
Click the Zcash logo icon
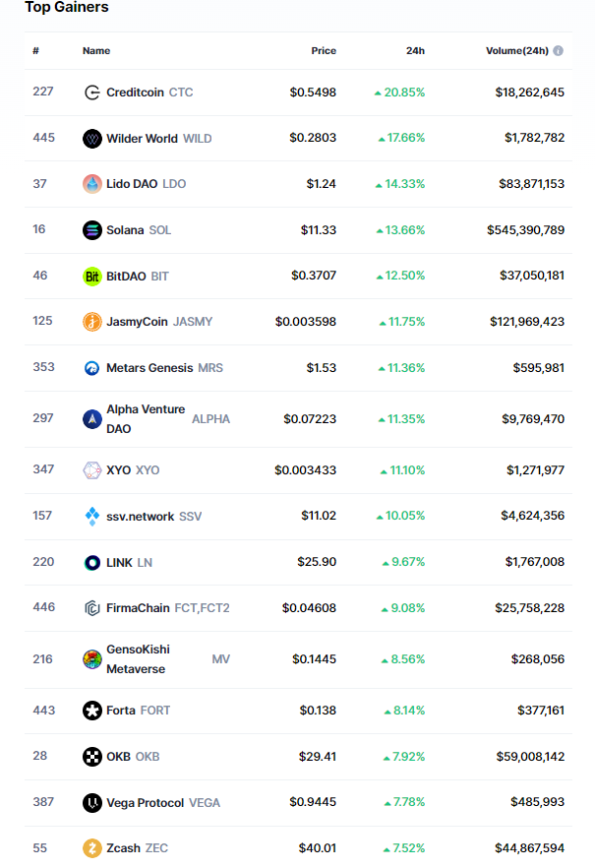[91, 848]
